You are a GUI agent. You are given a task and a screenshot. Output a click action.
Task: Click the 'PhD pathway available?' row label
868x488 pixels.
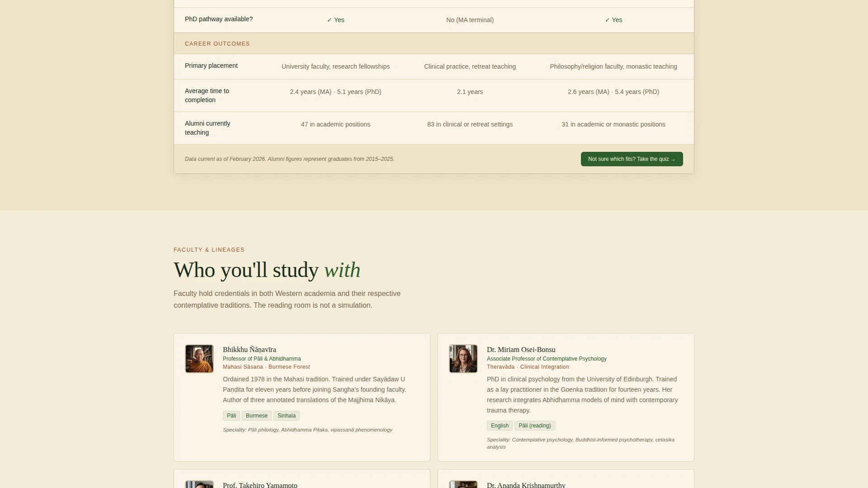tap(219, 19)
